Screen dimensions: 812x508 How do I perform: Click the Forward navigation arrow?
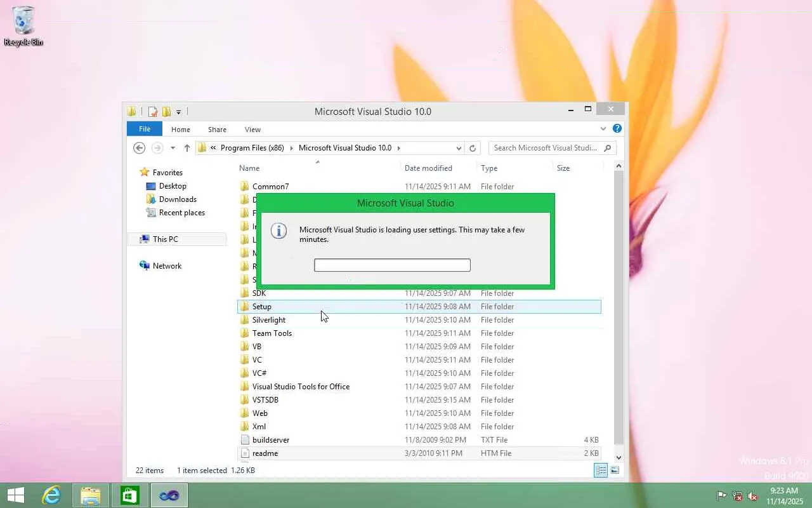click(157, 148)
